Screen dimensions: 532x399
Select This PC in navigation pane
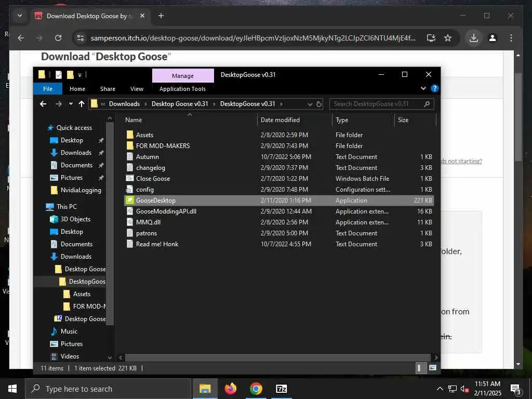66,206
